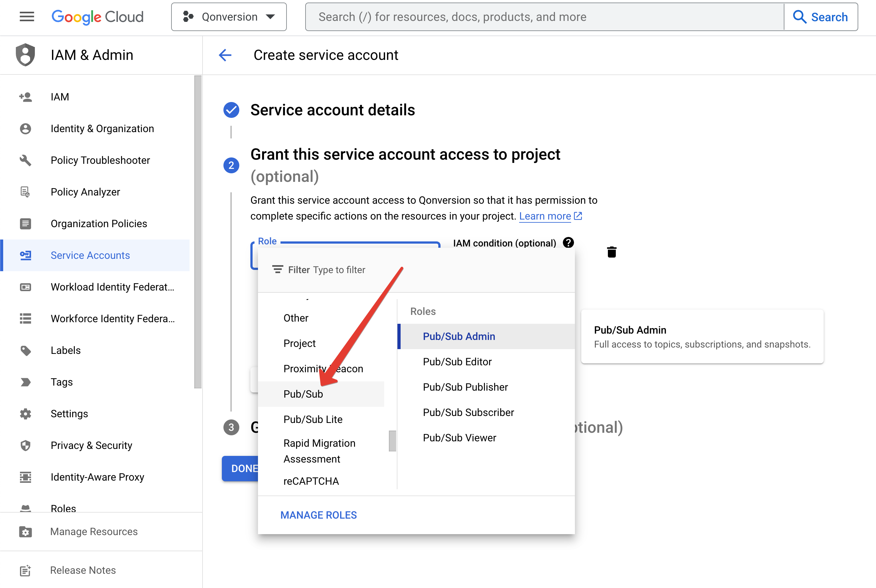
Task: Open the Qonversion project selector dropdown
Action: click(x=229, y=17)
